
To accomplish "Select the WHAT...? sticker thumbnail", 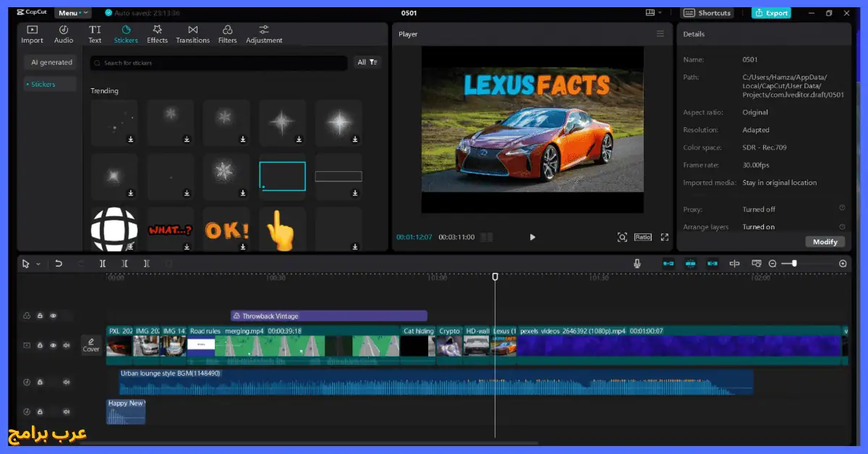I will pos(171,231).
